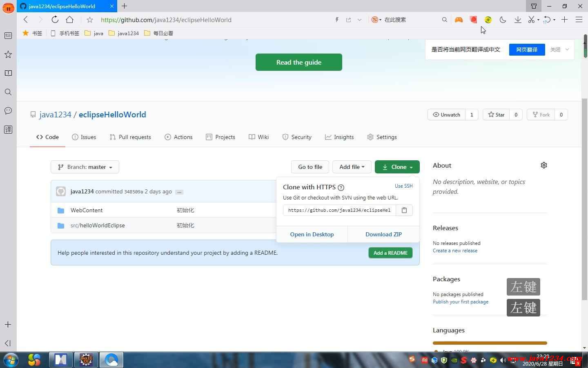Click the Read the guide button
The width and height of the screenshot is (588, 368).
click(x=299, y=62)
